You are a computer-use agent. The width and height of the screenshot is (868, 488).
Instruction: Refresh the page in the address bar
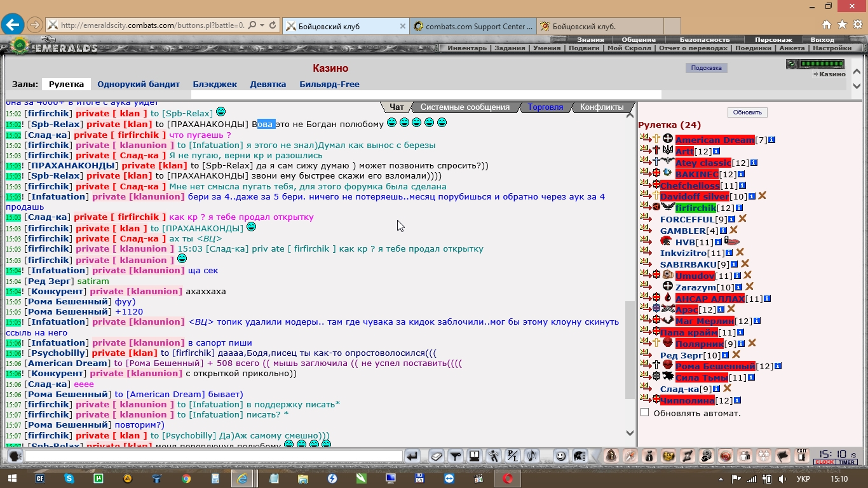[x=273, y=25]
